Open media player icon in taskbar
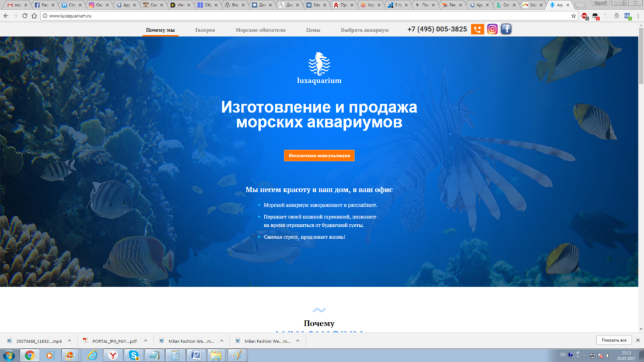This screenshot has height=362, width=644. (50, 356)
